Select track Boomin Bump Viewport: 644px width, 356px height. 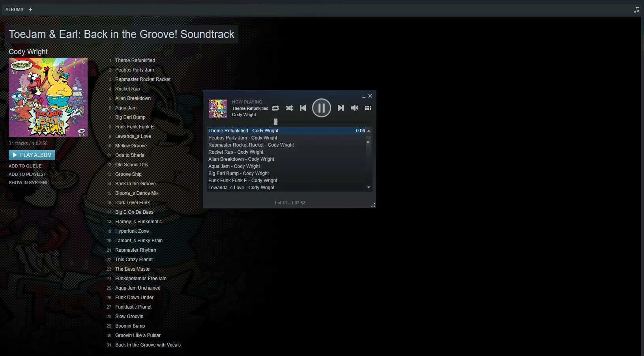(x=130, y=326)
